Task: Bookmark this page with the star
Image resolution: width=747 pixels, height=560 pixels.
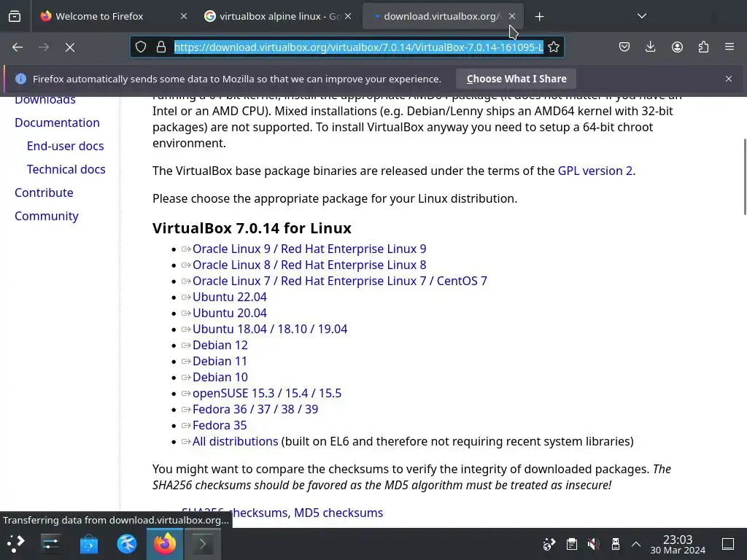Action: 554,47
